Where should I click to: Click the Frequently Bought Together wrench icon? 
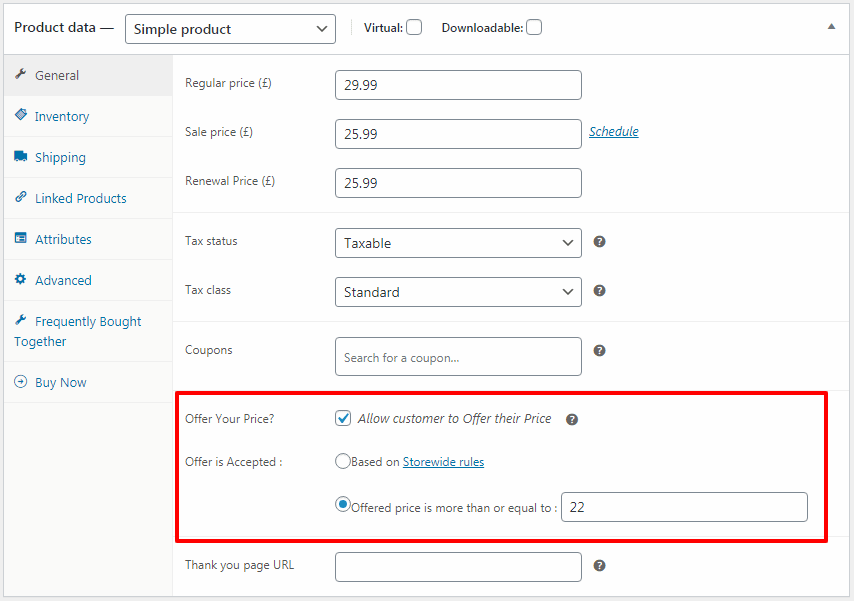coord(21,320)
